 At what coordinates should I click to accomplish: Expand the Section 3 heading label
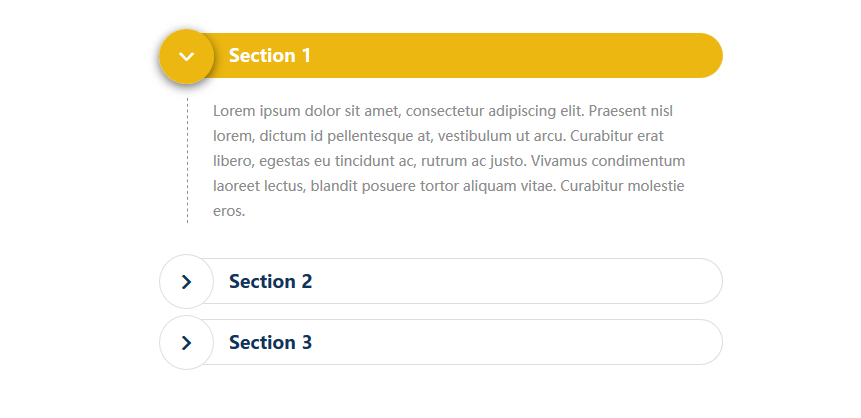point(270,342)
